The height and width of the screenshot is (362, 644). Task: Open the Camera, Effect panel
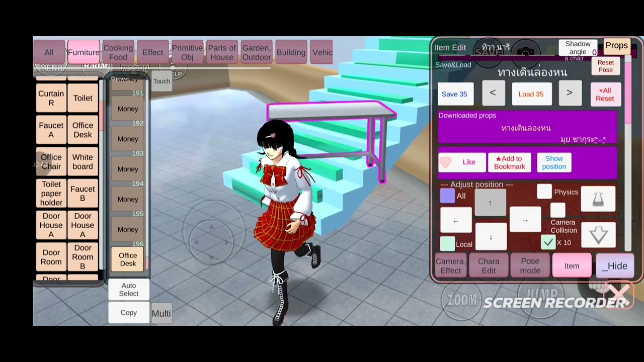coord(450,266)
